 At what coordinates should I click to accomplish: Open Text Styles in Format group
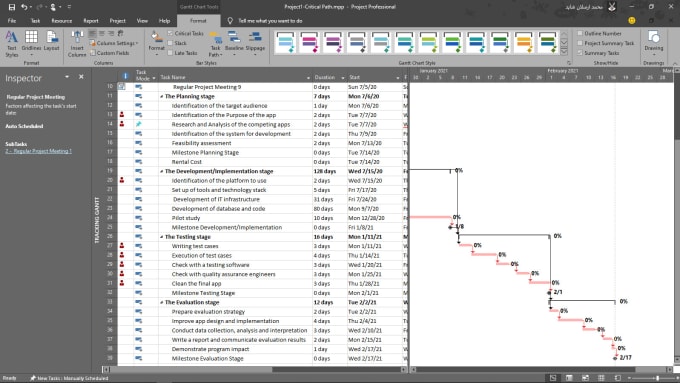click(x=12, y=44)
